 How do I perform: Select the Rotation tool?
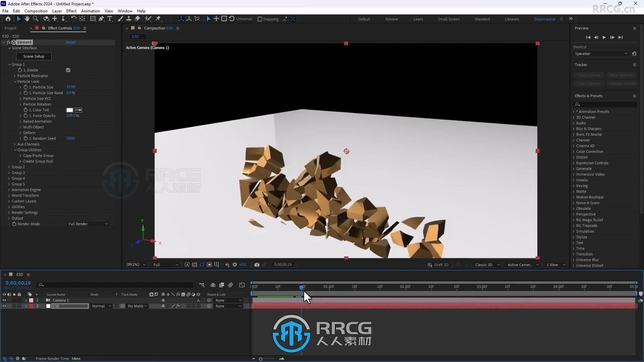pos(73,19)
